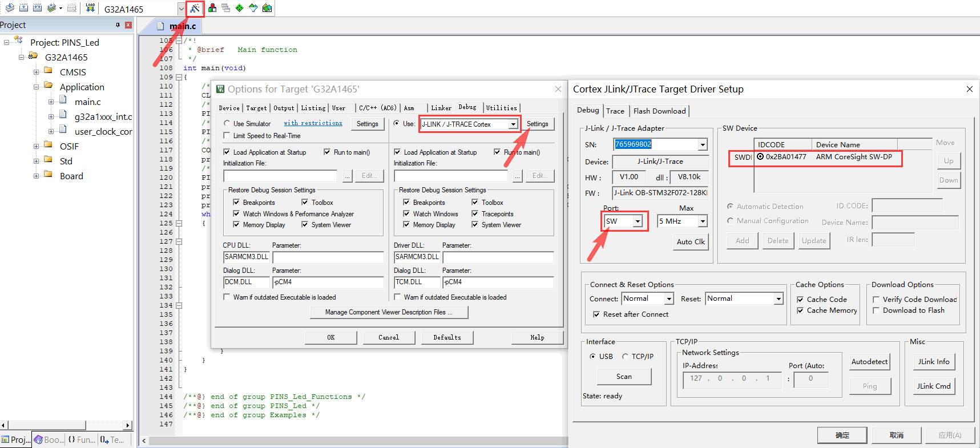Click the green diamond Run-Time Environment icon

coord(239,8)
